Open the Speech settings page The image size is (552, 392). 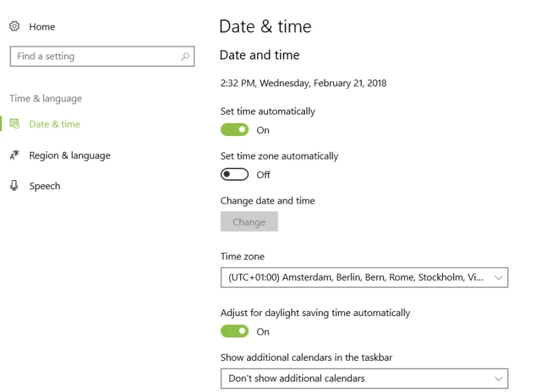[x=45, y=186]
